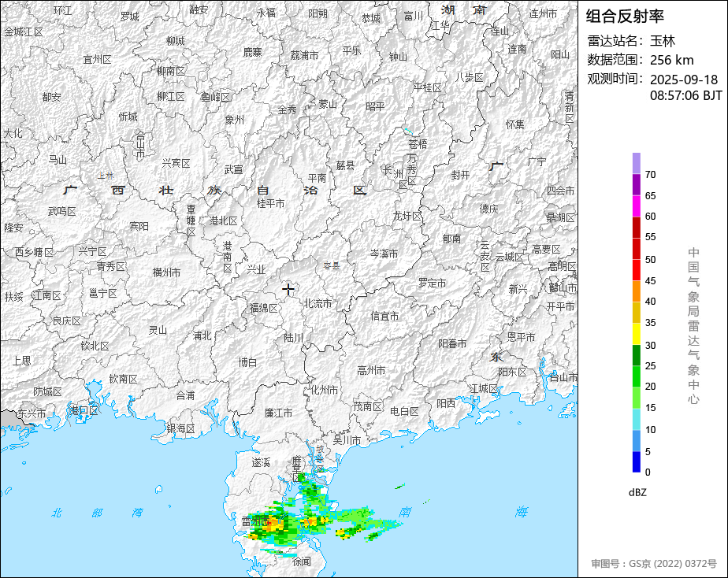The width and height of the screenshot is (728, 578).
Task: Click the dBZ unit label under legend
Action: 637,493
